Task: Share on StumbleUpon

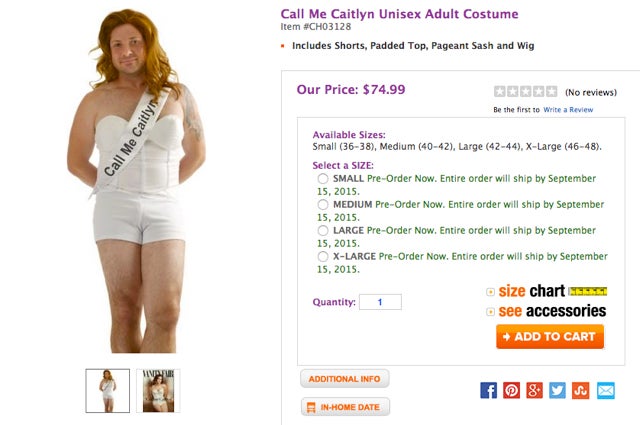Action: point(581,390)
